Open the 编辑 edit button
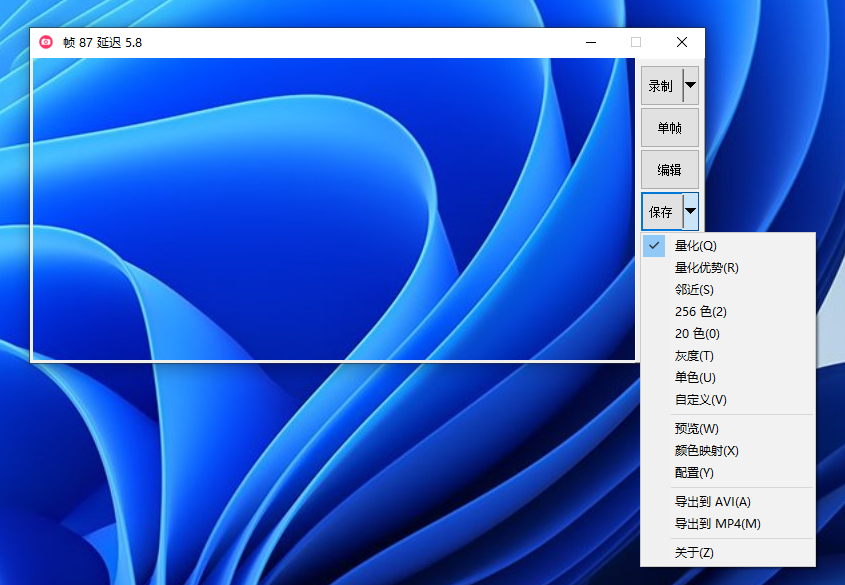This screenshot has height=585, width=845. click(x=669, y=170)
